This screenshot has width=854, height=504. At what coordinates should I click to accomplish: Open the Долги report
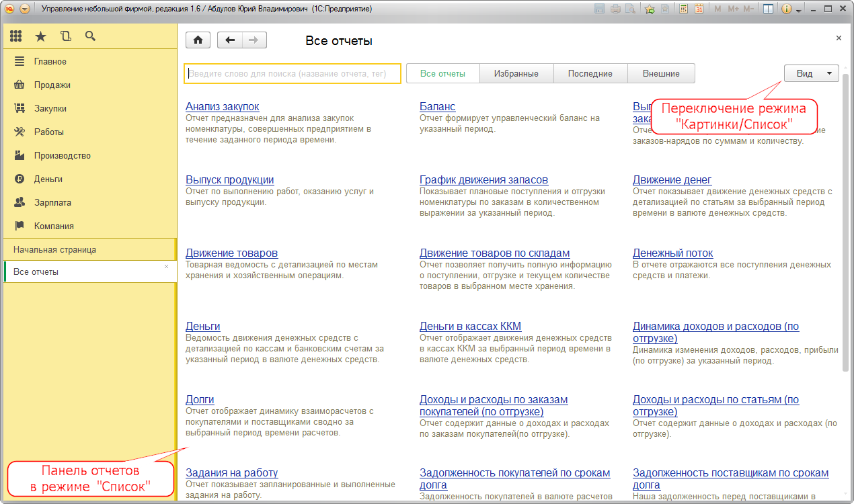pos(200,399)
